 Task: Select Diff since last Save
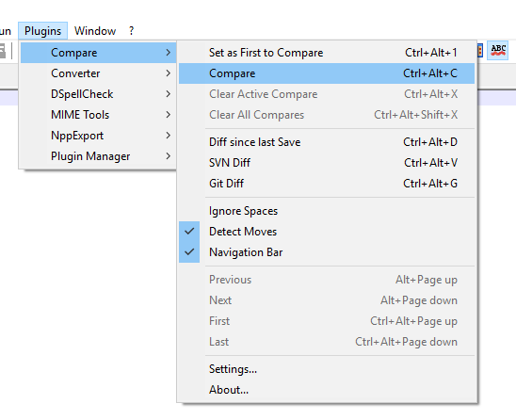(x=327, y=142)
